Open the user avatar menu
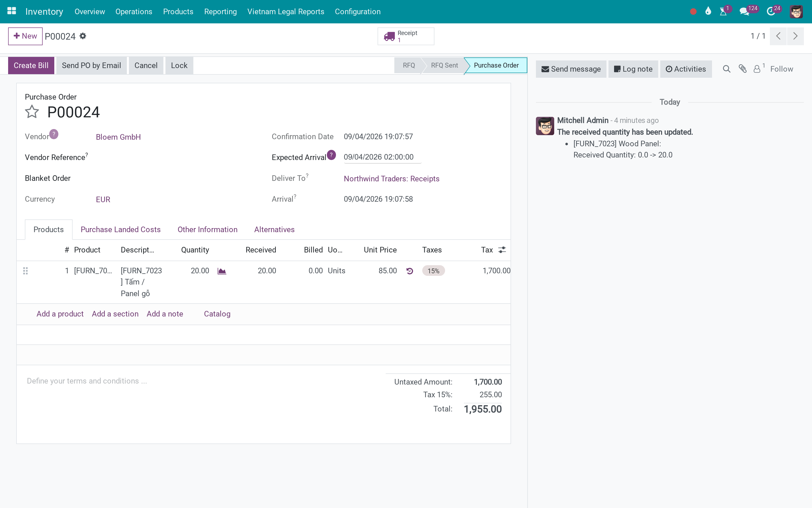Screen dimensions: 812x508 (x=796, y=12)
